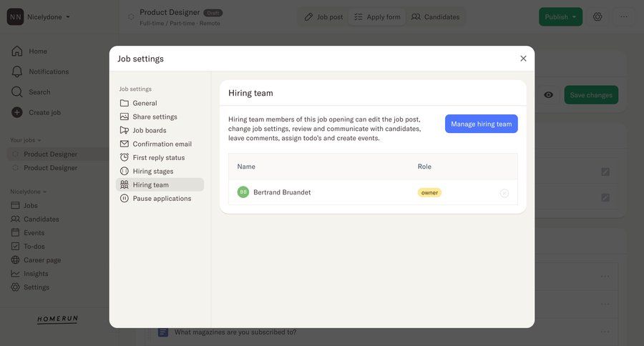The width and height of the screenshot is (644, 346).
Task: Click the Product Designer job title in header
Action: tap(170, 12)
